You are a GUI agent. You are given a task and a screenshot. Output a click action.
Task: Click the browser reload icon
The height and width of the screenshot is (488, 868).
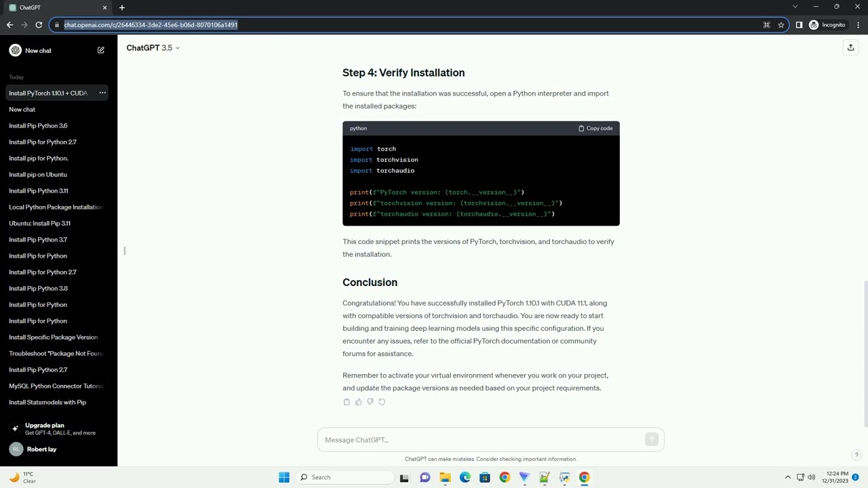[x=39, y=25]
